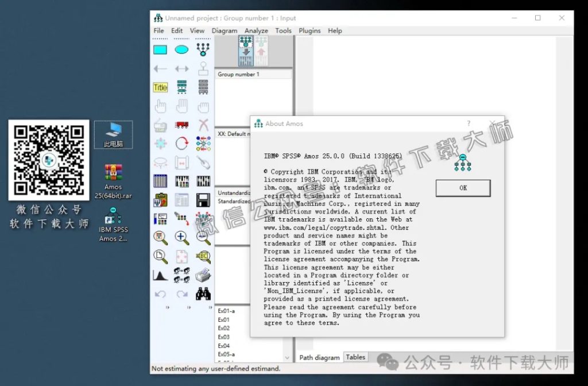Image resolution: width=588 pixels, height=386 pixels.
Task: Switch to the Tables tab
Action: point(355,357)
